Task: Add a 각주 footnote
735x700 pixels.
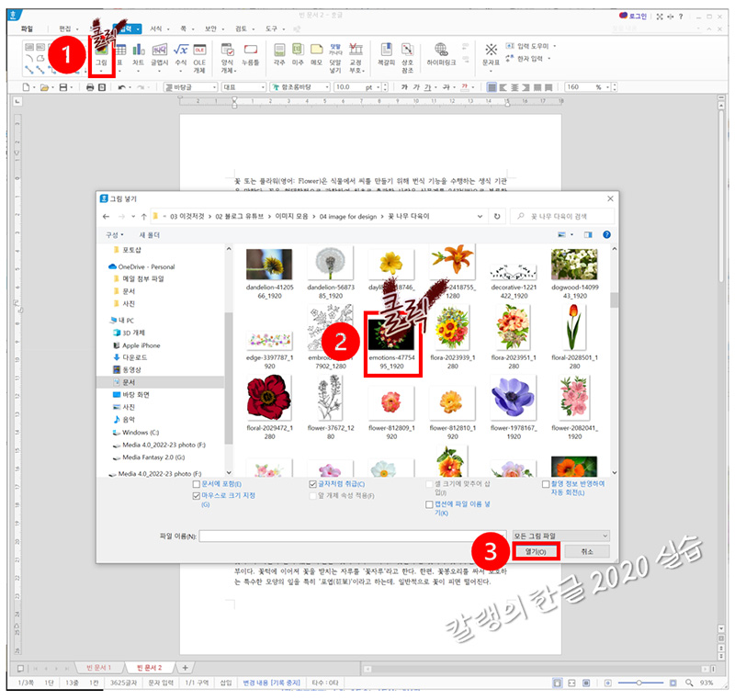Action: (279, 55)
